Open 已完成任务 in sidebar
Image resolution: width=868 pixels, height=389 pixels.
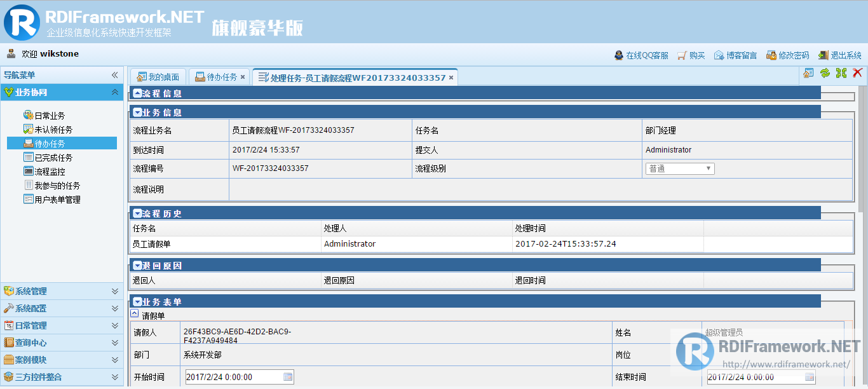pyautogui.click(x=48, y=158)
